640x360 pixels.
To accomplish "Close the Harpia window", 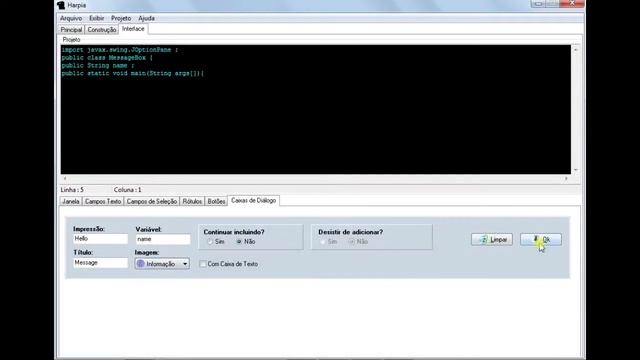I will click(x=572, y=4).
